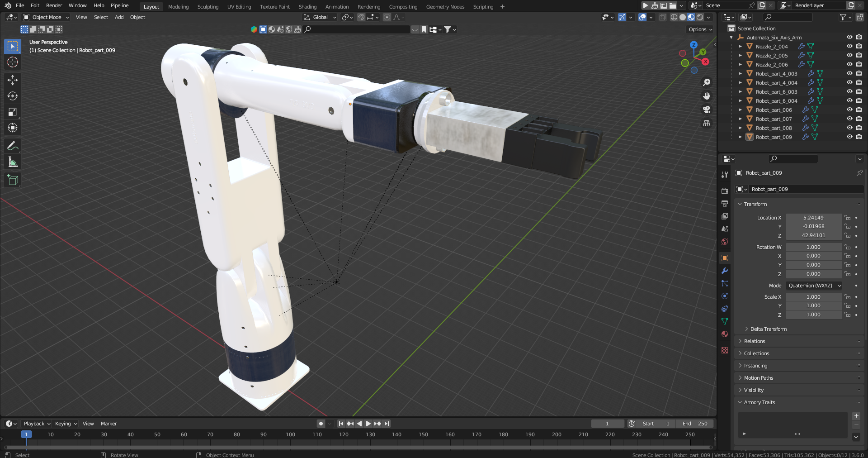The height and width of the screenshot is (458, 868).
Task: Open the Render menu
Action: [54, 5]
